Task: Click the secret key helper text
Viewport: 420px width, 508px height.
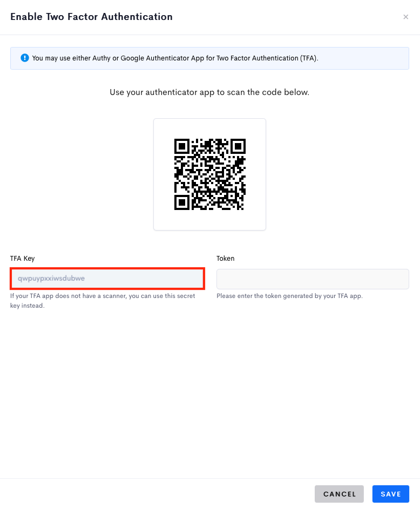Action: (x=103, y=301)
